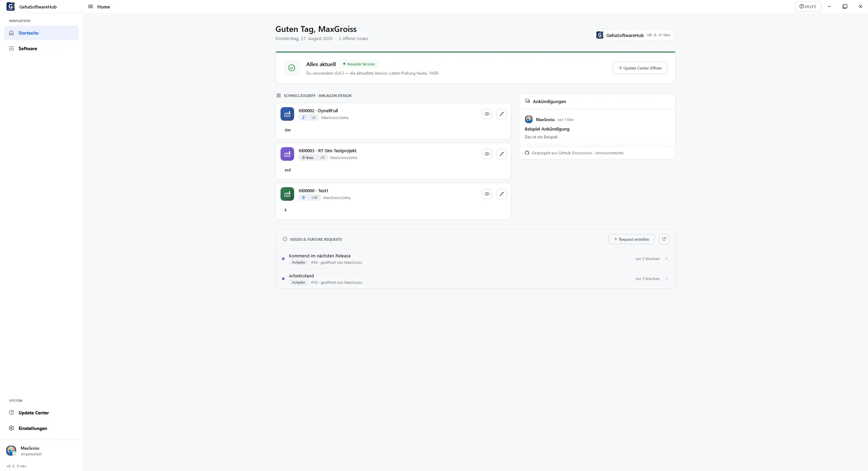View RT-Sim Testprojekt with eye icon
Viewport: 868px width, 471px height.
[487, 154]
